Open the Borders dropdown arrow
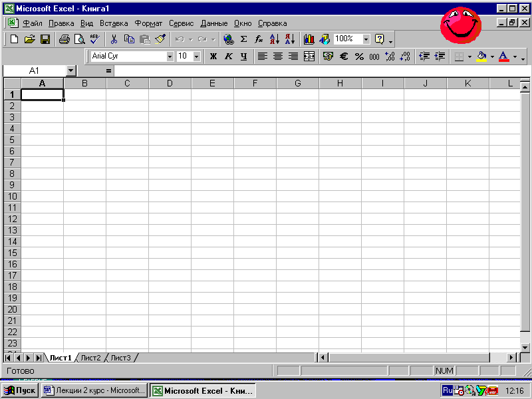This screenshot has height=399, width=532. (469, 57)
